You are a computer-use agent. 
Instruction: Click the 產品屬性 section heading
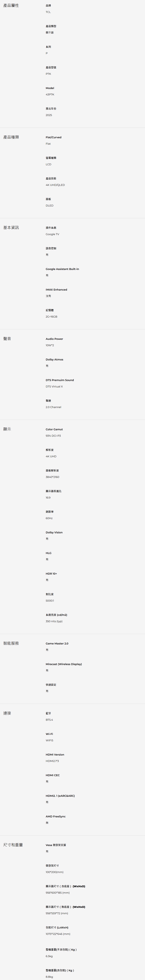point(11,6)
